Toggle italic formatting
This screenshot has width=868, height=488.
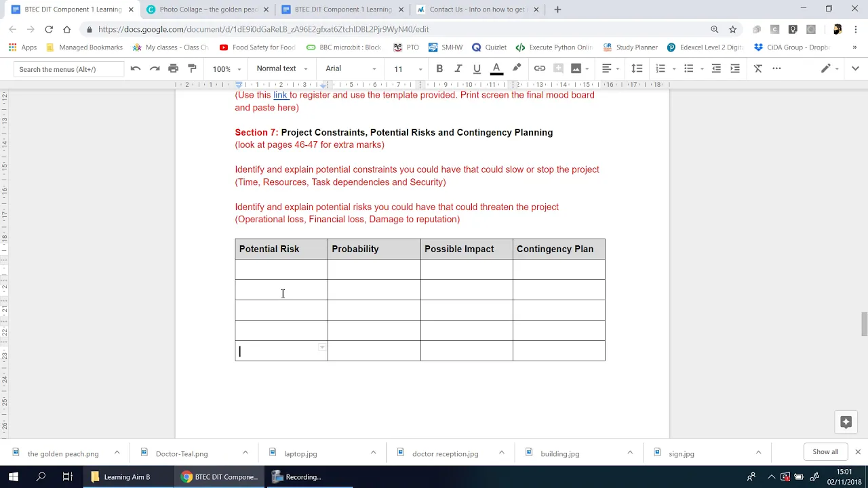pyautogui.click(x=458, y=68)
